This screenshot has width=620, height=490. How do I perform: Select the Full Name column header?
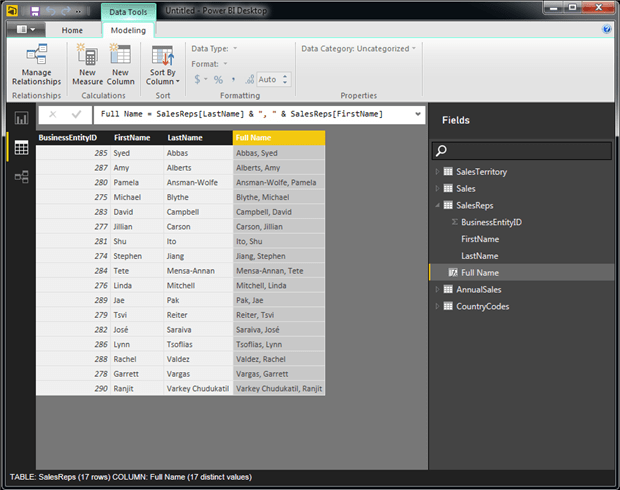(x=279, y=138)
